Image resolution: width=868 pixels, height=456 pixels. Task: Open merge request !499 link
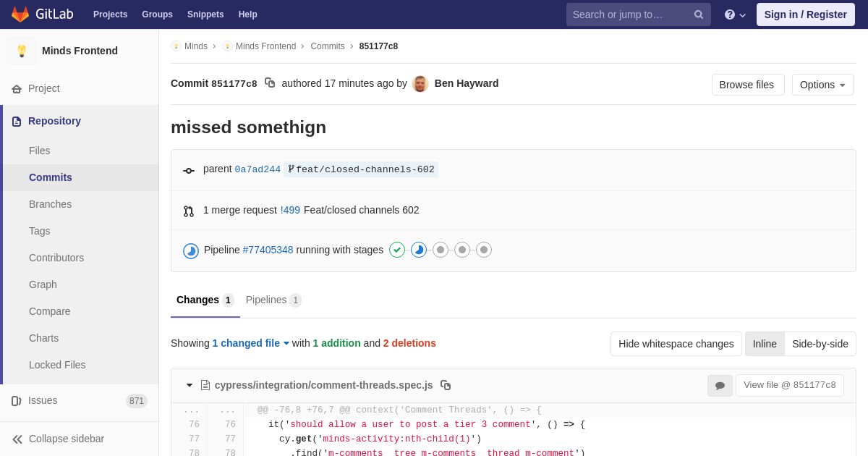click(290, 210)
